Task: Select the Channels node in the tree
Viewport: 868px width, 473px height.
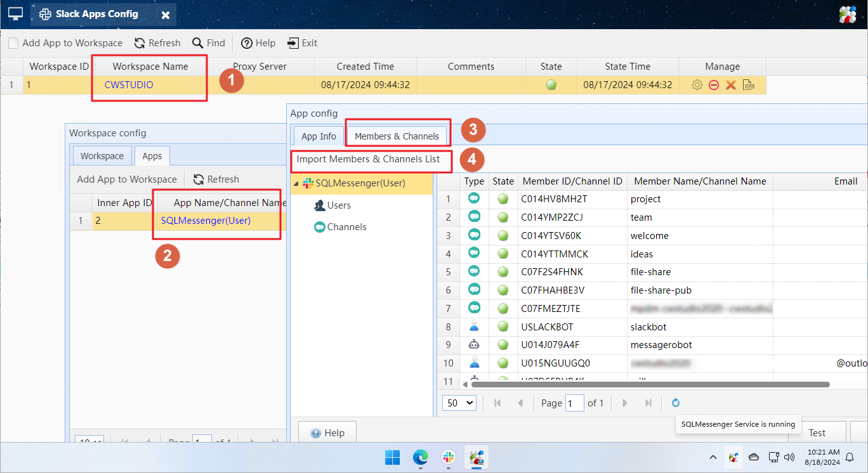Action: [x=340, y=227]
